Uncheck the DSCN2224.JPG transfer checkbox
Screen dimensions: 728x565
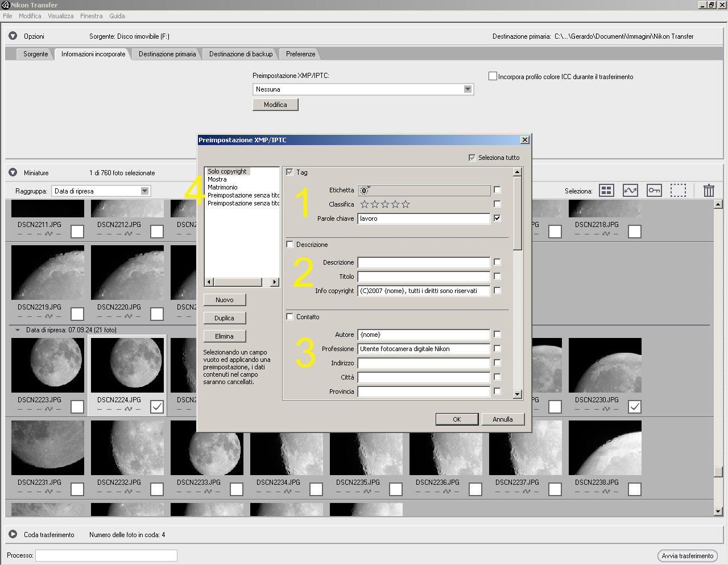pos(157,406)
